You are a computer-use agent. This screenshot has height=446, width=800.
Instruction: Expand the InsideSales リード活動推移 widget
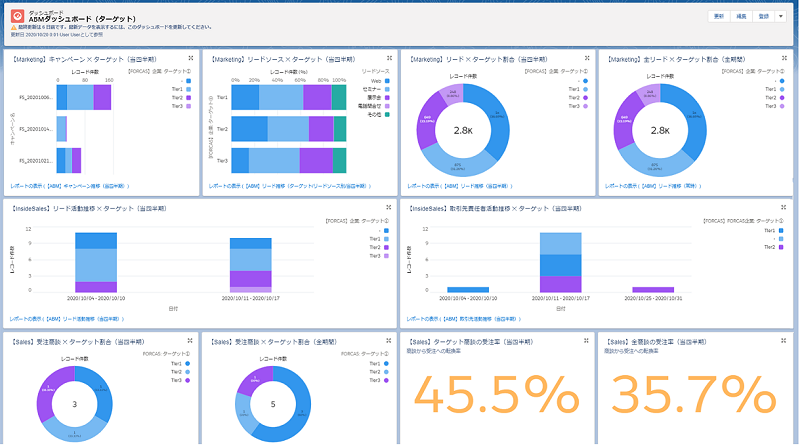389,206
